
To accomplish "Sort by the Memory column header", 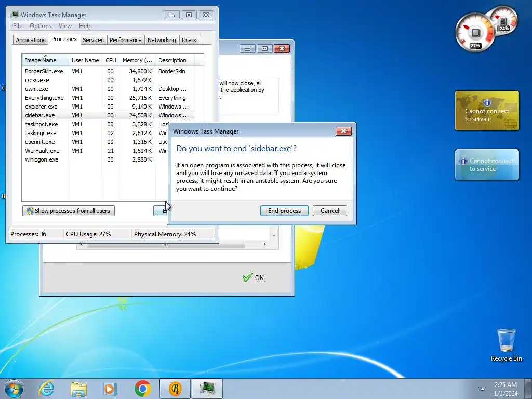I will 137,60.
